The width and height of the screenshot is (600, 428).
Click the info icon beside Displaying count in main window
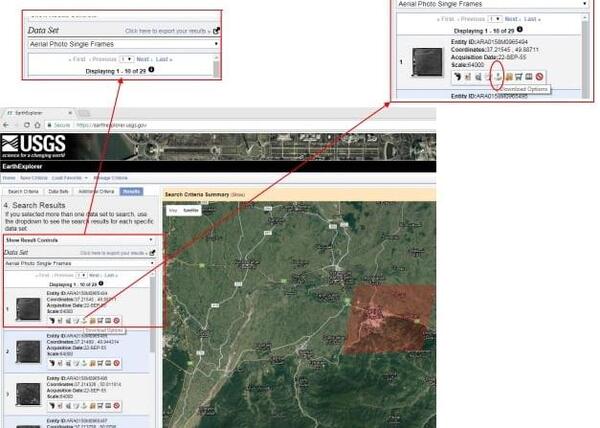pos(101,283)
